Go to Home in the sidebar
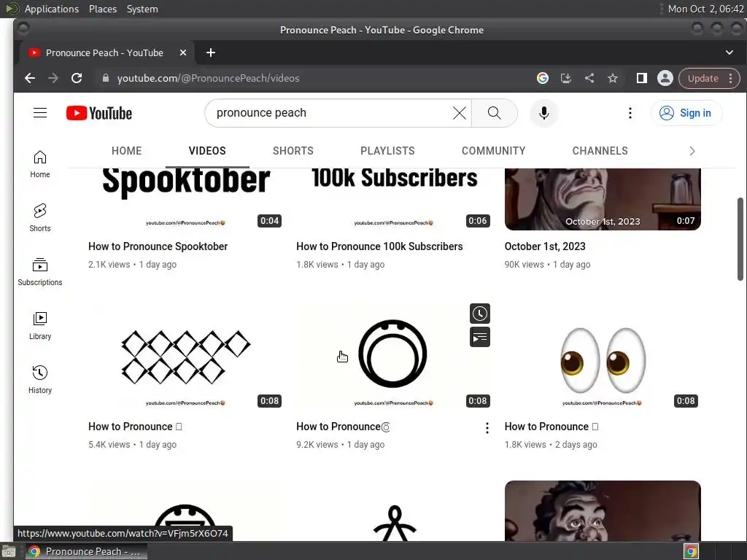Image resolution: width=747 pixels, height=560 pixels. point(40,164)
